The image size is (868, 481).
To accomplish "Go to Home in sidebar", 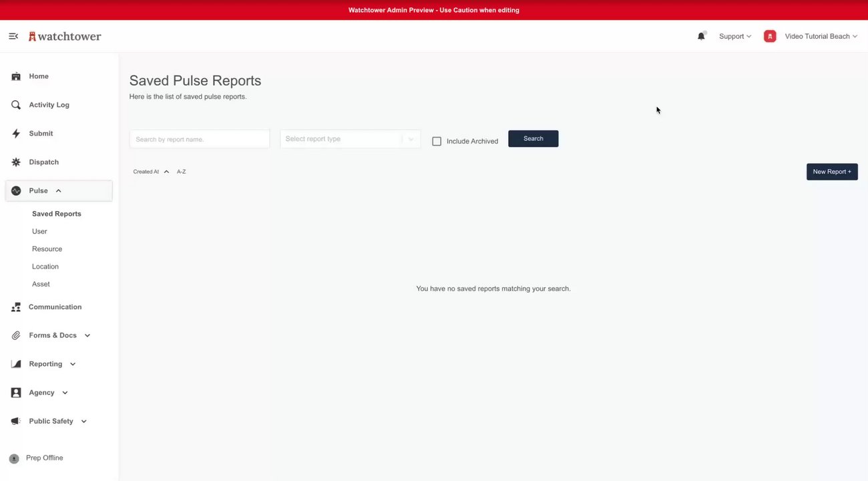I will click(x=39, y=76).
